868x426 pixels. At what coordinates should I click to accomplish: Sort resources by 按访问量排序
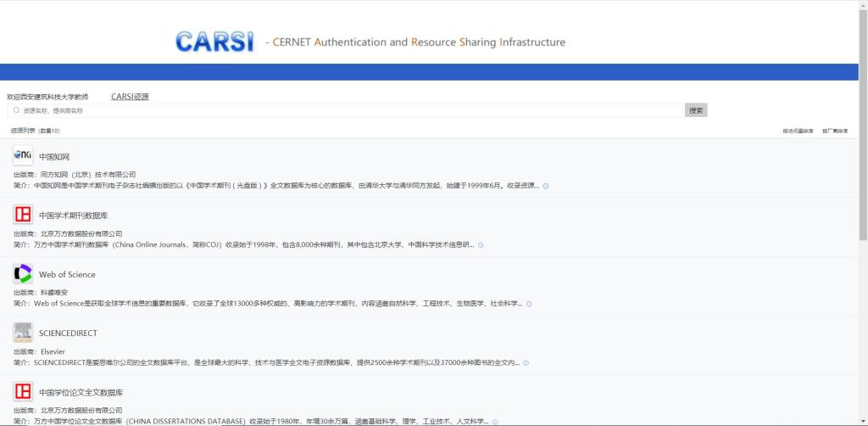click(798, 132)
